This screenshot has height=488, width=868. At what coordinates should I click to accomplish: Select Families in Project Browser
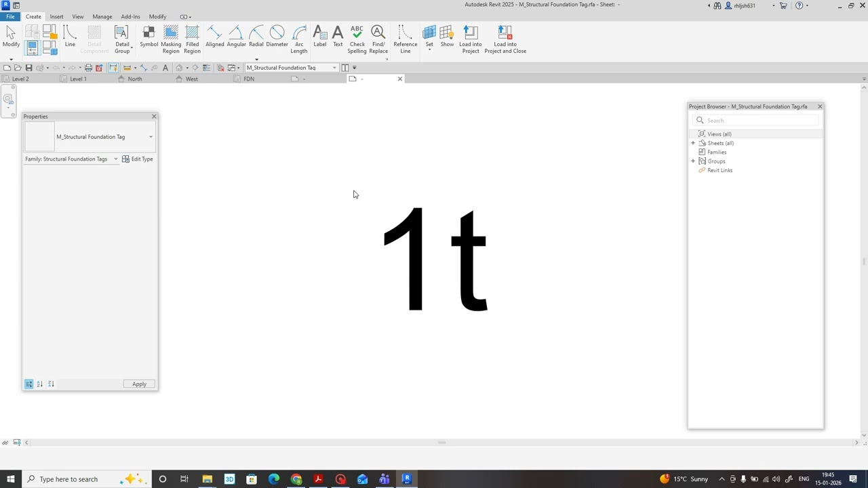point(717,152)
